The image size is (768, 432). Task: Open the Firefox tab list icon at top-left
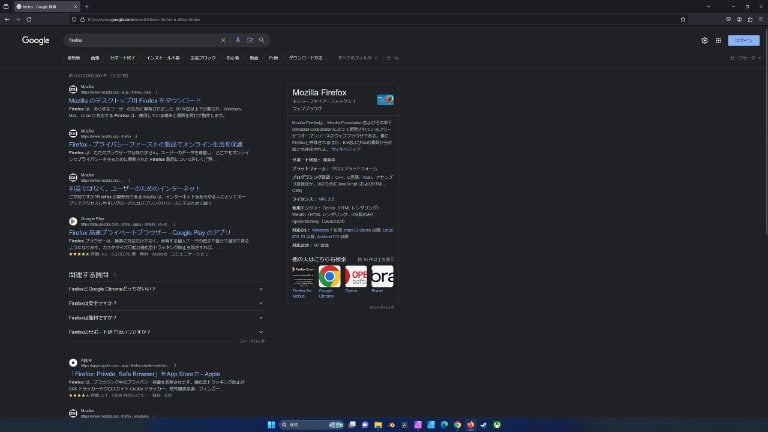point(6,7)
